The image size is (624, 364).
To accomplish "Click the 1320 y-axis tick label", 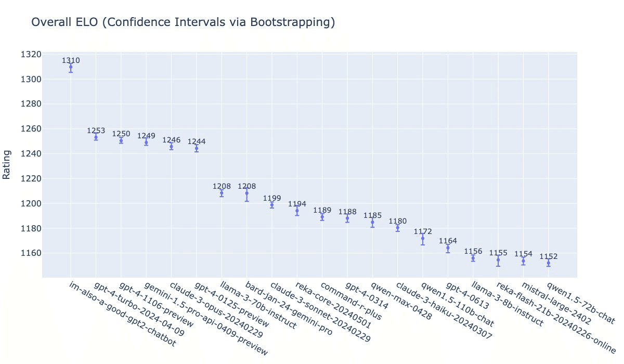I will [31, 55].
